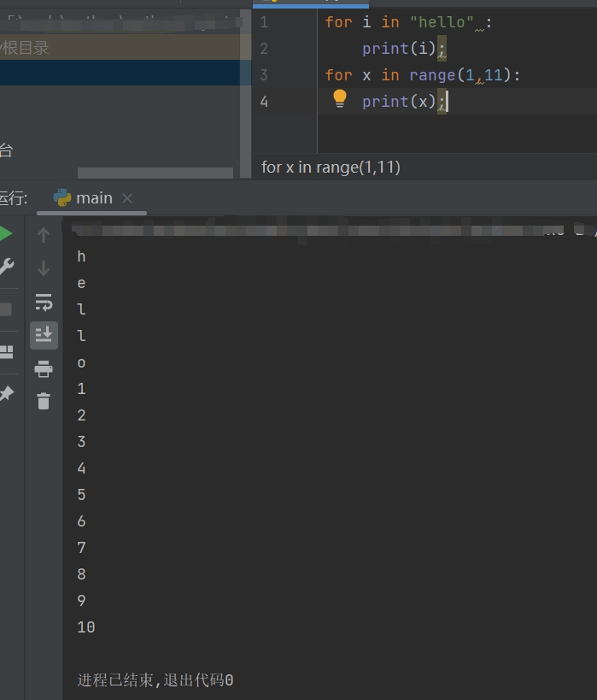Select the 根目录 item in project tree
Image resolution: width=597 pixels, height=700 pixels.
[26, 48]
